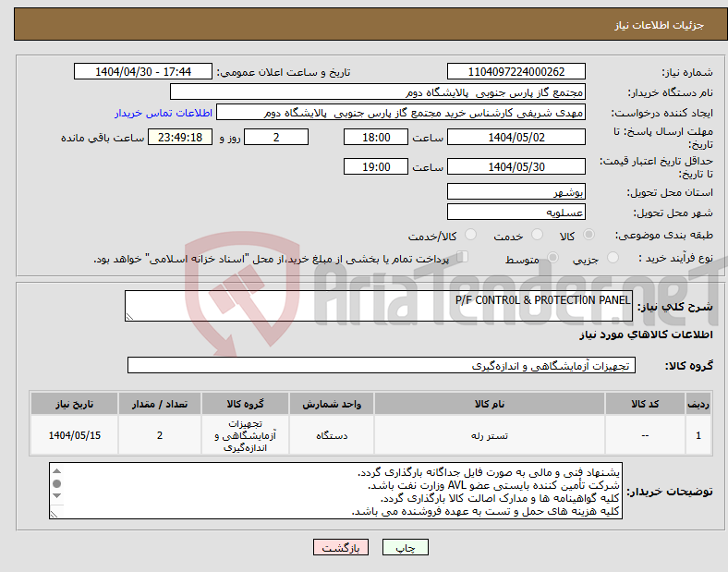This screenshot has height=572, width=728.
Task: Click the resize handle of description box
Action: click(x=129, y=316)
